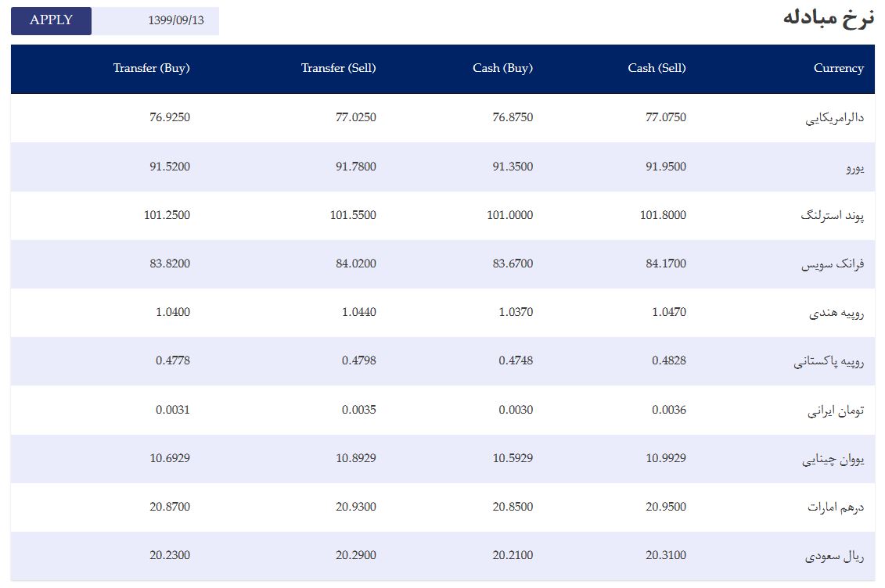Click the value 20.9500

666,507
